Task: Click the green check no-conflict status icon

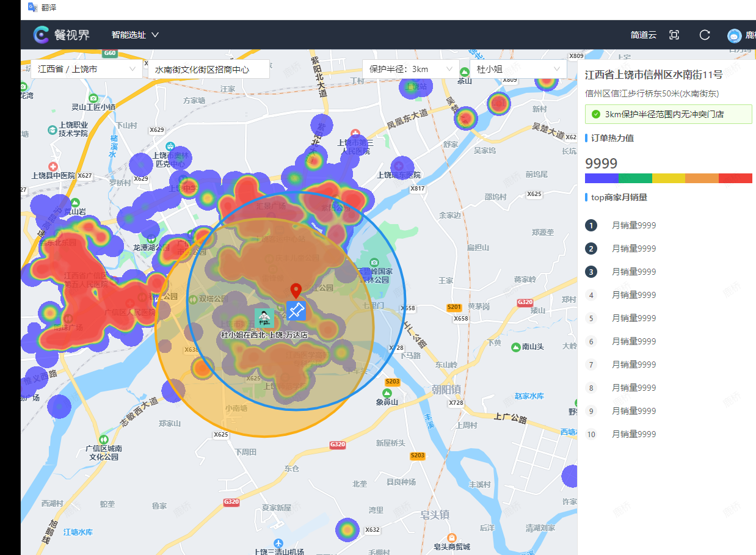Action: 596,114
